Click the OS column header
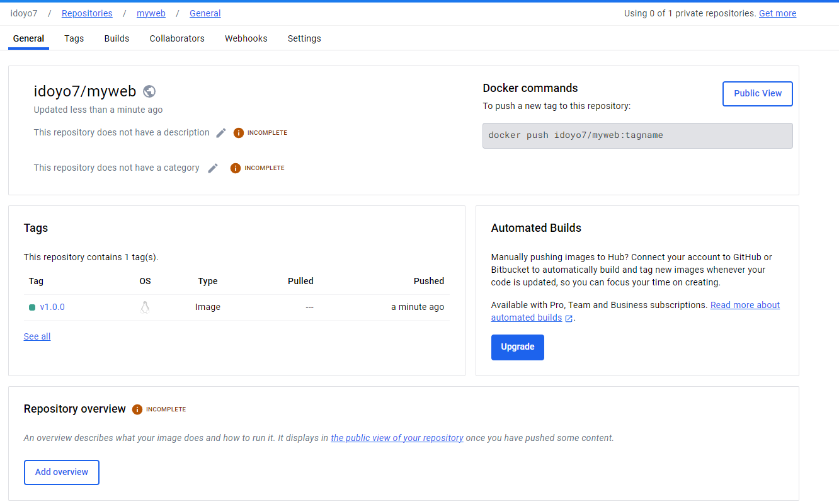The image size is (839, 504). click(x=146, y=281)
